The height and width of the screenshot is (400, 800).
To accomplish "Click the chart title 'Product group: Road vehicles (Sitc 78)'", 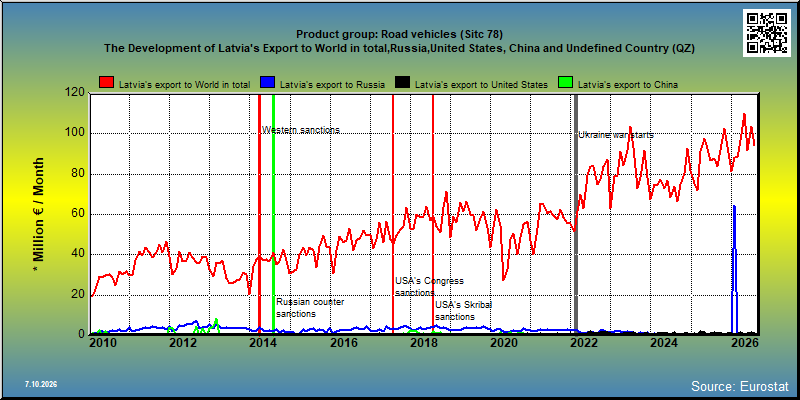I will [x=399, y=34].
